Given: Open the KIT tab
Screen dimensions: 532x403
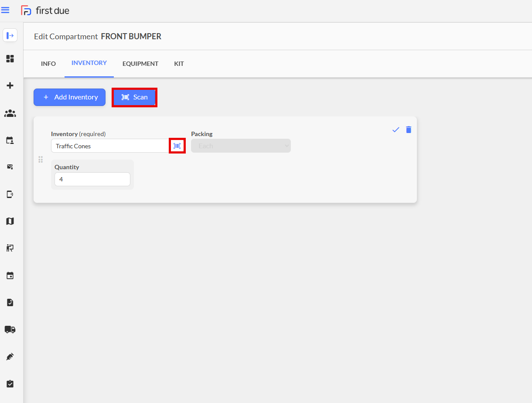Looking at the screenshot, I should pyautogui.click(x=179, y=64).
